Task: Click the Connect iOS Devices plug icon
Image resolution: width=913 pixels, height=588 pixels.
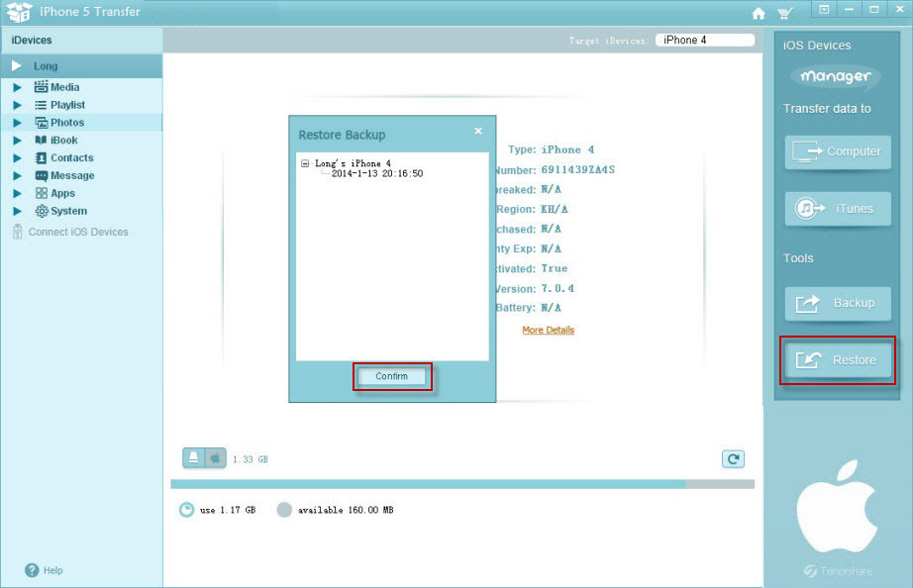Action: click(18, 232)
